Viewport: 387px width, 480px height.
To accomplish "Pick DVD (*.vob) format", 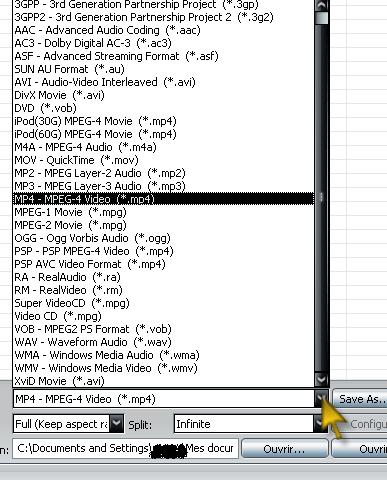I will [x=163, y=108].
